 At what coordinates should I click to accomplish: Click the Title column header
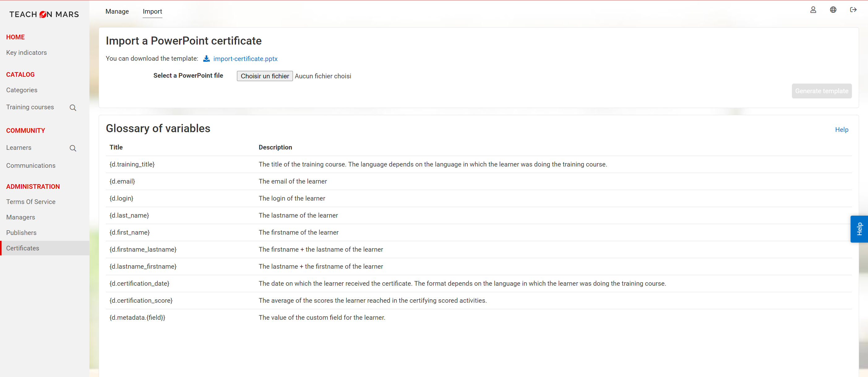(x=116, y=147)
